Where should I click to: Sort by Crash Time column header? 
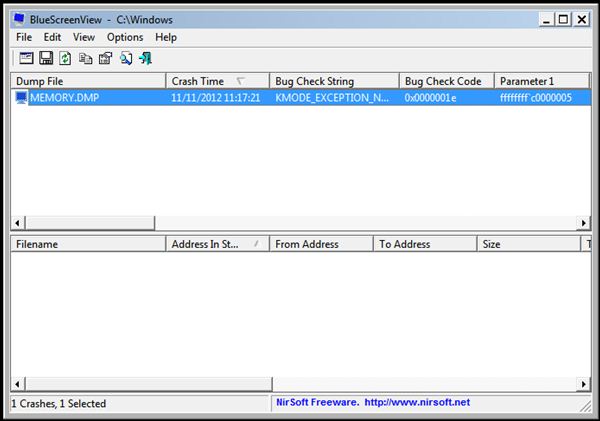point(217,81)
